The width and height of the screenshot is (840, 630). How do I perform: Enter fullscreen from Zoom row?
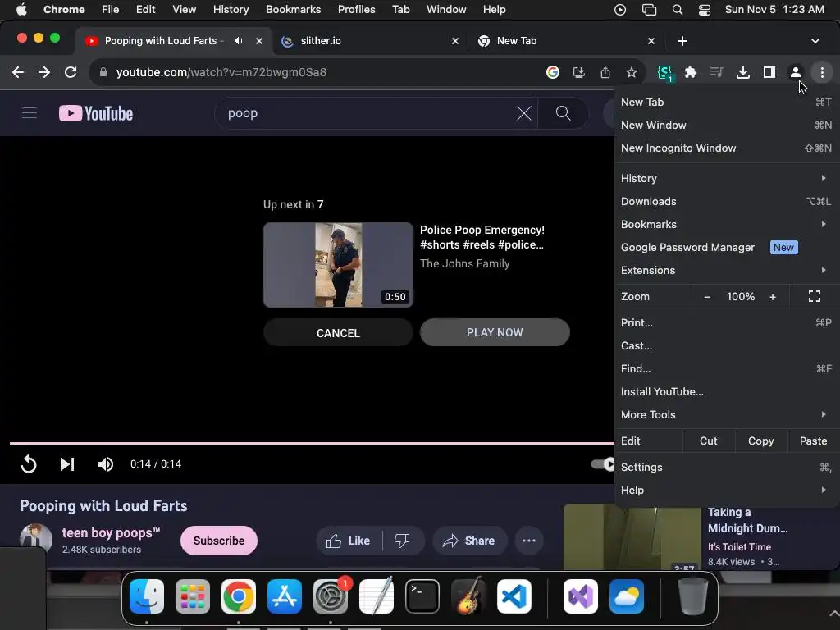click(x=815, y=296)
